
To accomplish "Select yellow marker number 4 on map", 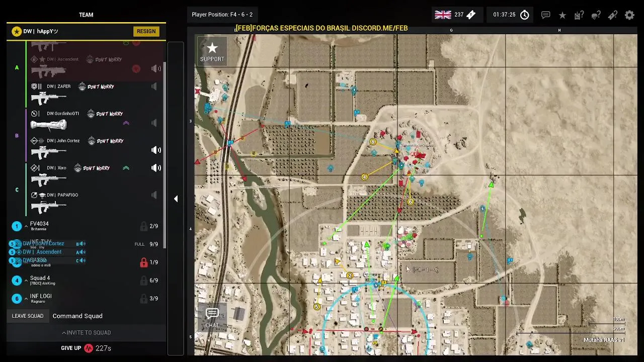I will pos(364,177).
